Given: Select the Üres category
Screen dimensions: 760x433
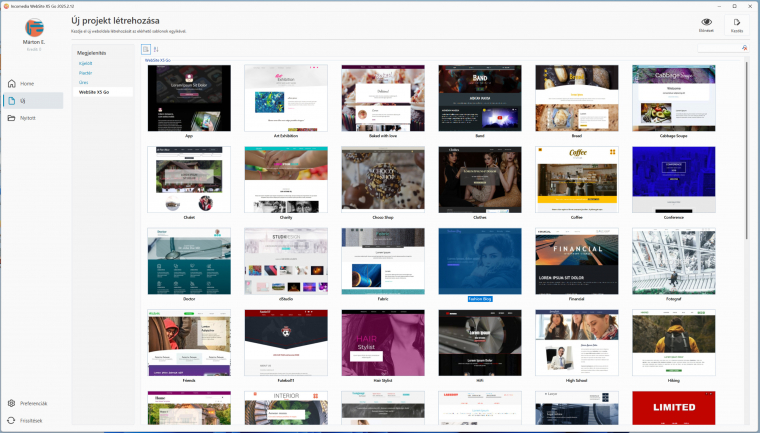Looking at the screenshot, I should coord(84,82).
